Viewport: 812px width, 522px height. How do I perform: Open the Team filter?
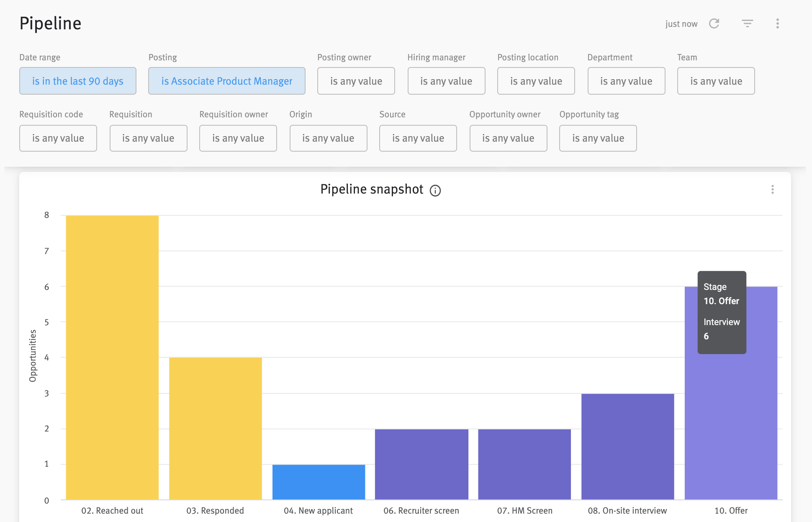coord(716,81)
